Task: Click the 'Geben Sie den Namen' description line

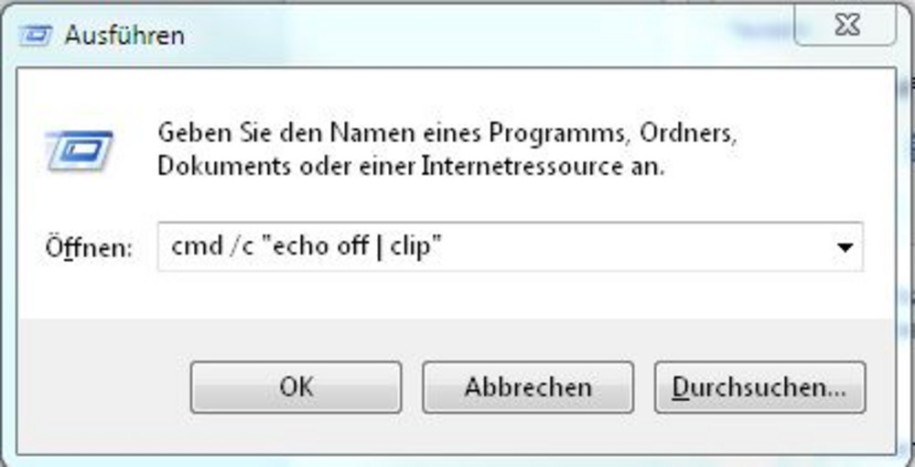Action: (446, 135)
